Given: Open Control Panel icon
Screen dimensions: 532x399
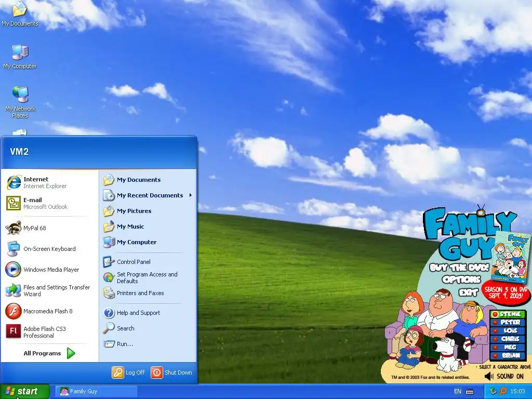Looking at the screenshot, I should (x=109, y=262).
